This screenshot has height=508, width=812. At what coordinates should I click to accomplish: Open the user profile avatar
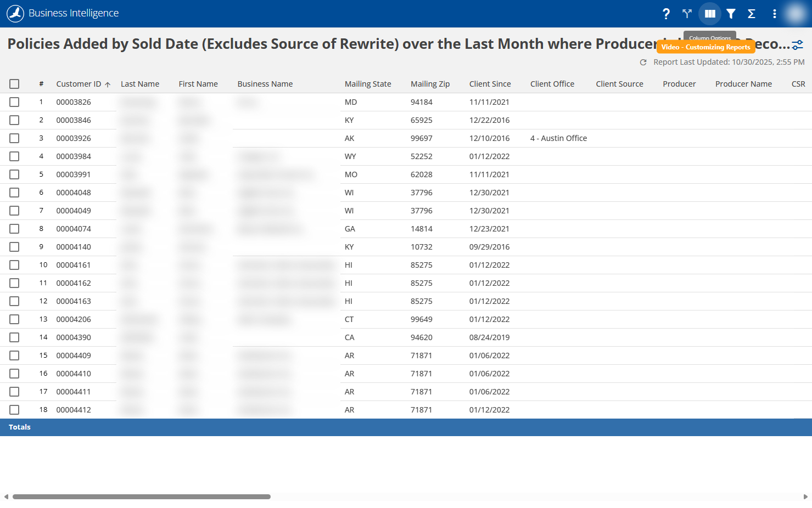pos(796,14)
